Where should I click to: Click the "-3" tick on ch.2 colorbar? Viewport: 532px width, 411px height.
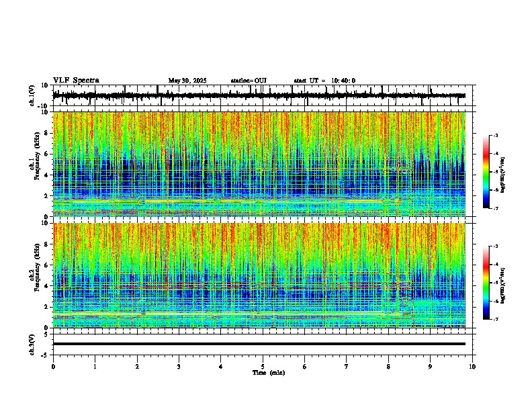(494, 246)
